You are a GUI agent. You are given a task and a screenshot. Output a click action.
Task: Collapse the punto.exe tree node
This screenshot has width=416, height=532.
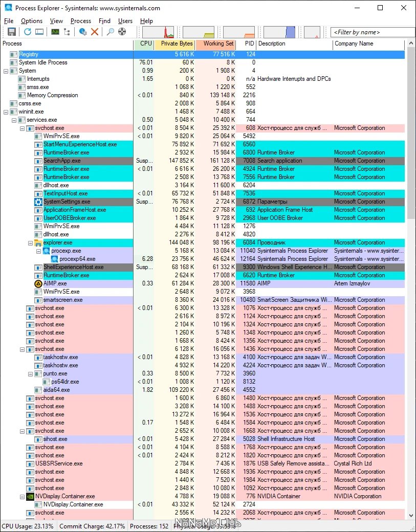point(30,373)
